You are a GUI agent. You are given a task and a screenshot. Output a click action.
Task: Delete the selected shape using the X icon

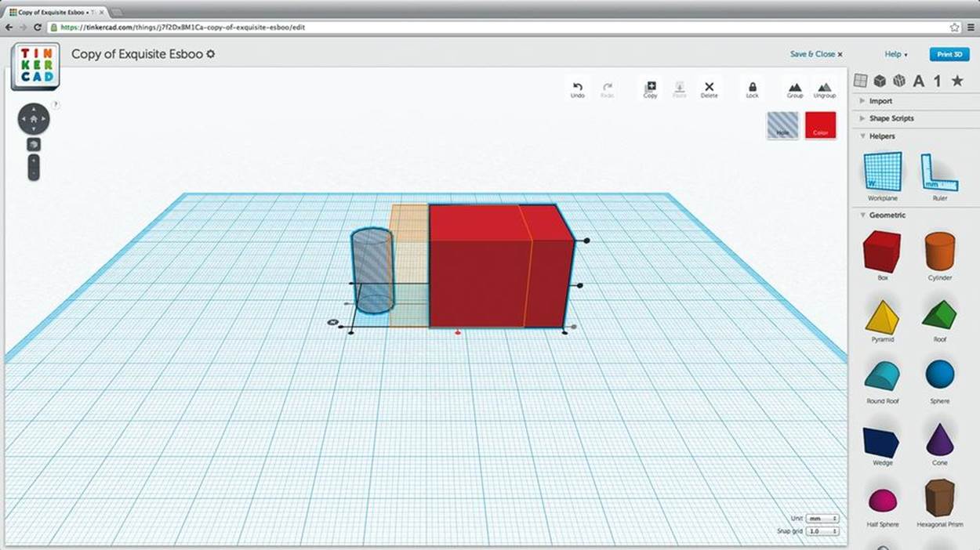coord(709,89)
